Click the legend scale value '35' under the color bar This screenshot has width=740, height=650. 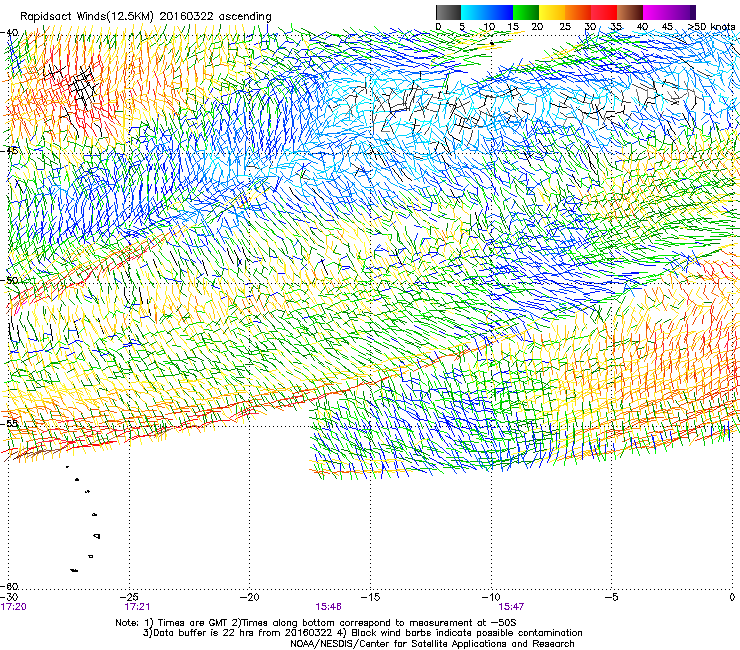click(616, 27)
